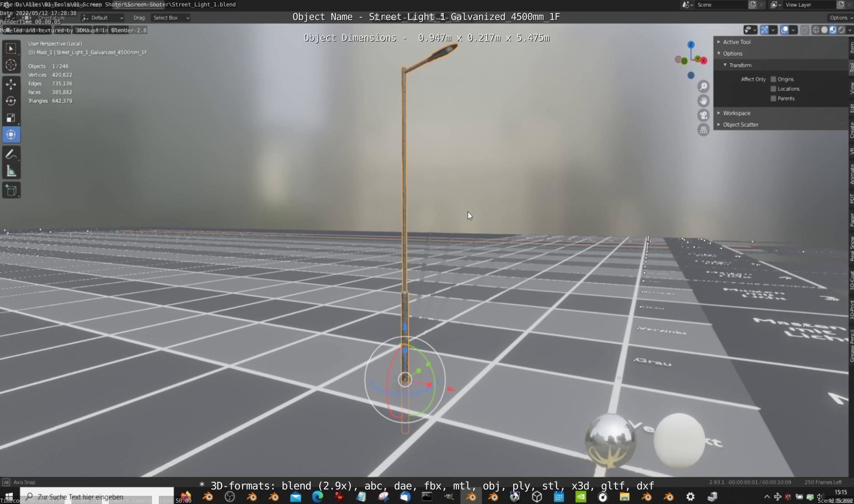Add new view layer icon
Screen dimensions: 854x504
coord(840,5)
